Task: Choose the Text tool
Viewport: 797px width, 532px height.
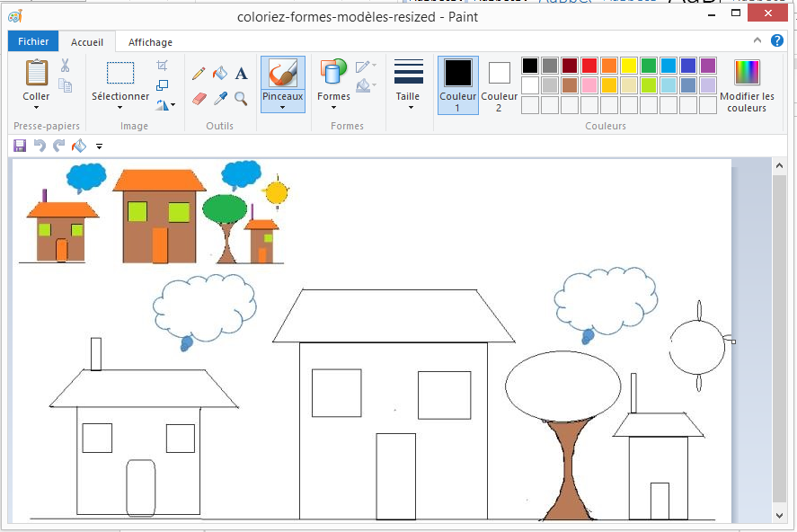Action: pyautogui.click(x=241, y=74)
